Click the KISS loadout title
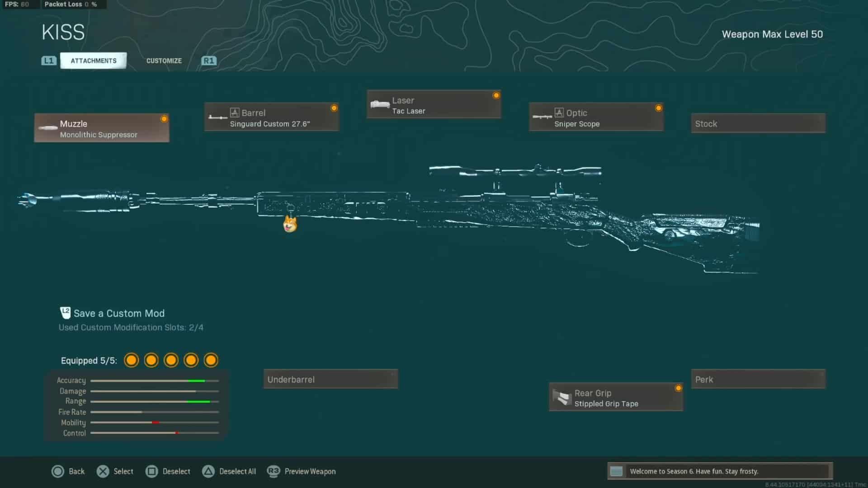 coord(63,33)
